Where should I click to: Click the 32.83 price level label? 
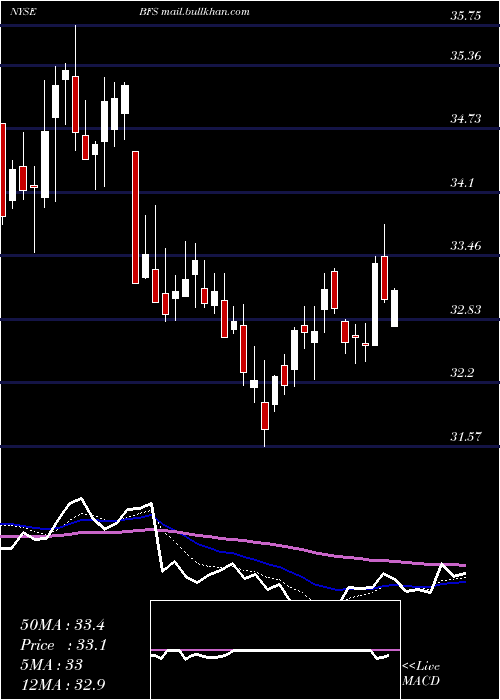466,309
